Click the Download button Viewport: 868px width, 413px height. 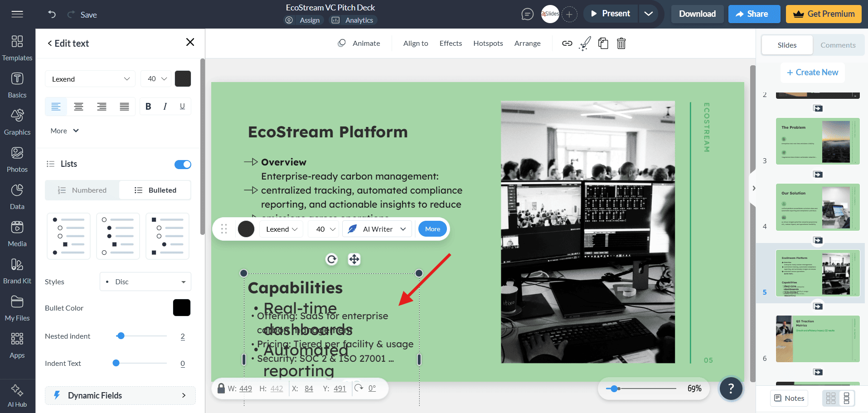coord(698,14)
